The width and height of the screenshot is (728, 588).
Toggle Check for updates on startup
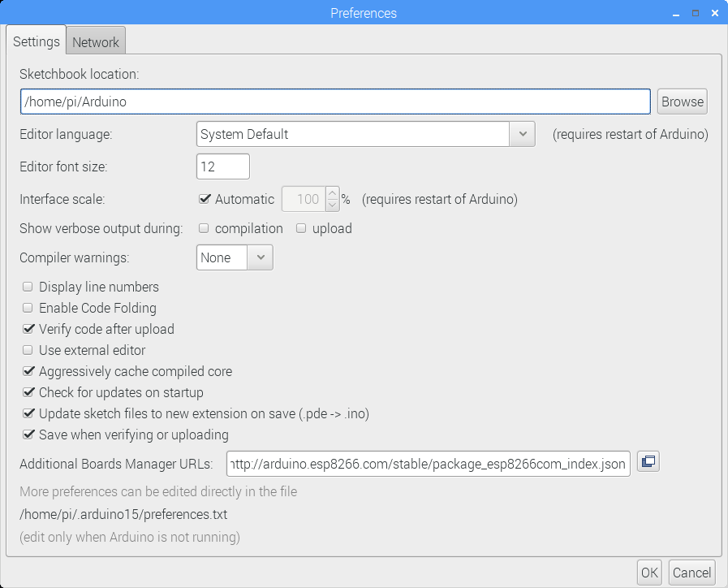pos(28,392)
